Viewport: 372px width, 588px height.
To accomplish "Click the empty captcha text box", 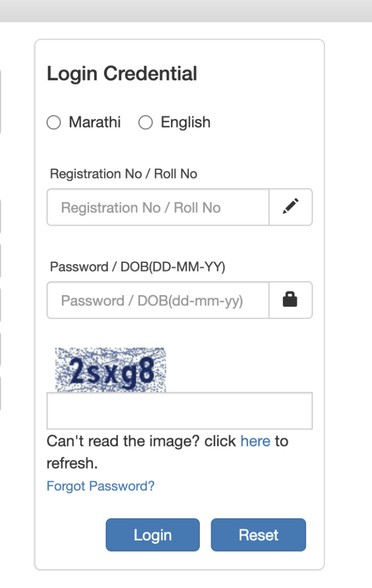I will (180, 411).
